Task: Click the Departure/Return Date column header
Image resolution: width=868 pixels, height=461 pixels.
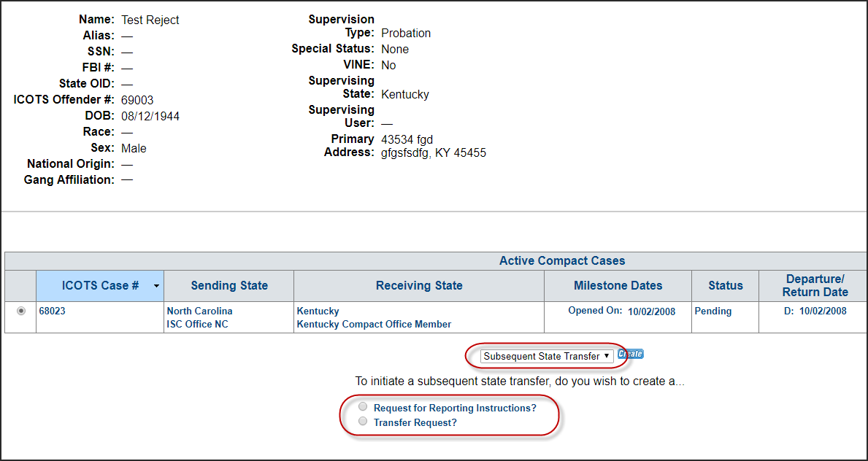Action: [x=815, y=286]
